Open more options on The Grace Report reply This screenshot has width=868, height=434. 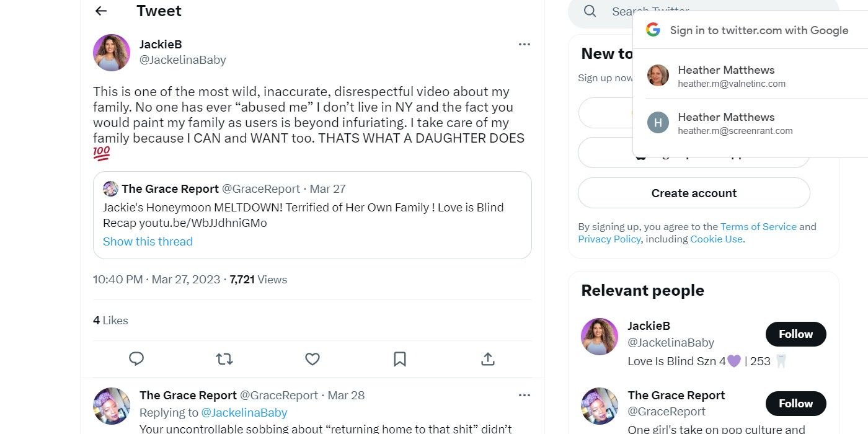[x=525, y=396]
